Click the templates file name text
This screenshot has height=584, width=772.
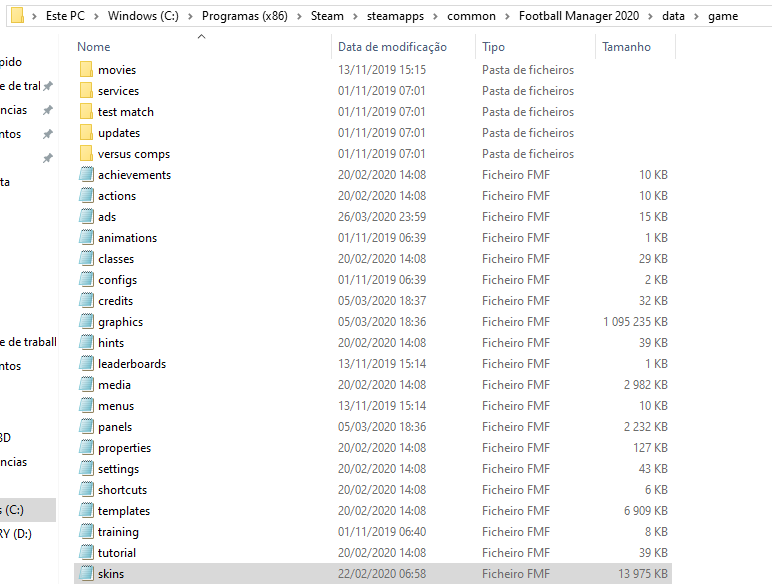pos(124,511)
